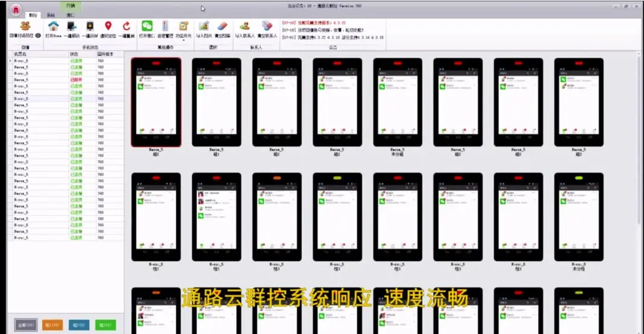644x334 pixels.
Task: Select the highlighted light-blue row in device table
Action: [66, 99]
